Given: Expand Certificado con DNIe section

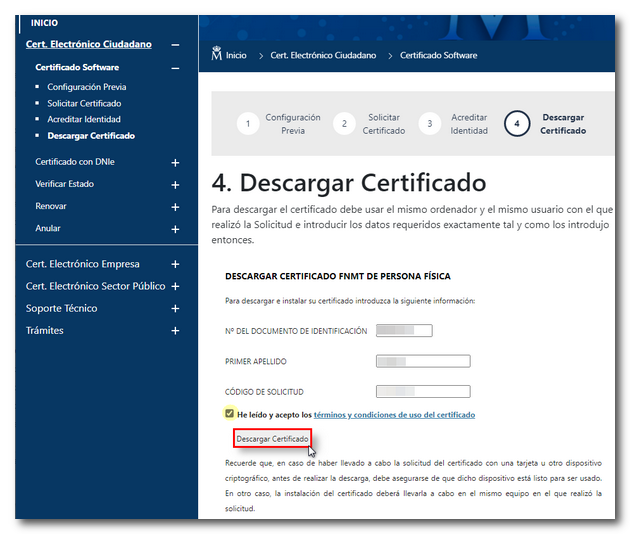Looking at the screenshot, I should pos(175,162).
